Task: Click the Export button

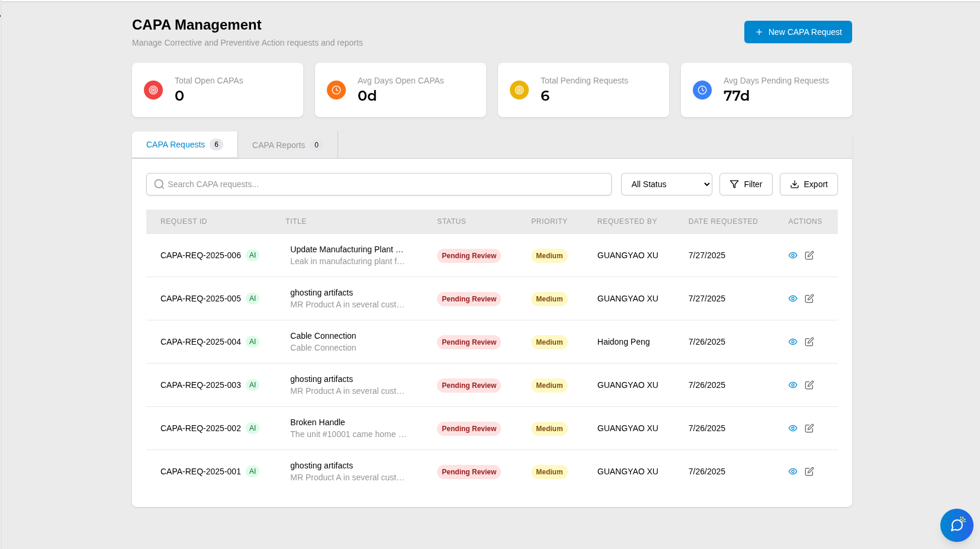Action: pyautogui.click(x=808, y=184)
